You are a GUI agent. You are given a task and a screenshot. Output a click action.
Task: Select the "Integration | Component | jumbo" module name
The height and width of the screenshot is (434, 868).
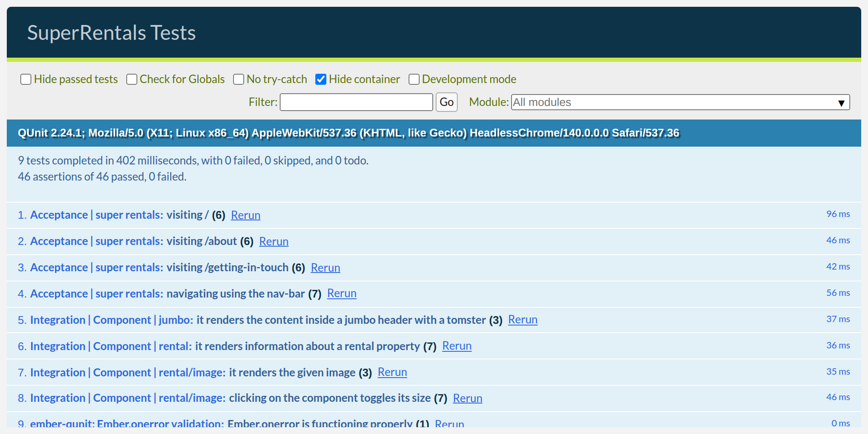[x=111, y=320]
